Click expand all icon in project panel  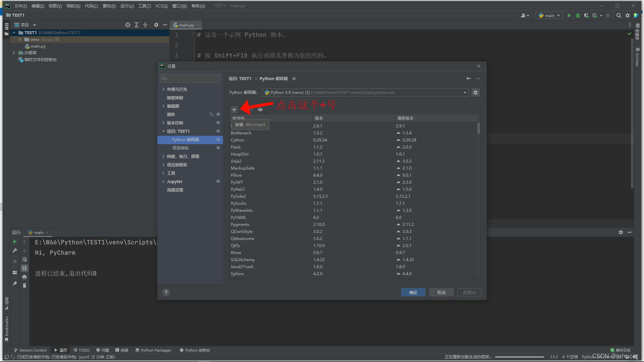tap(137, 25)
